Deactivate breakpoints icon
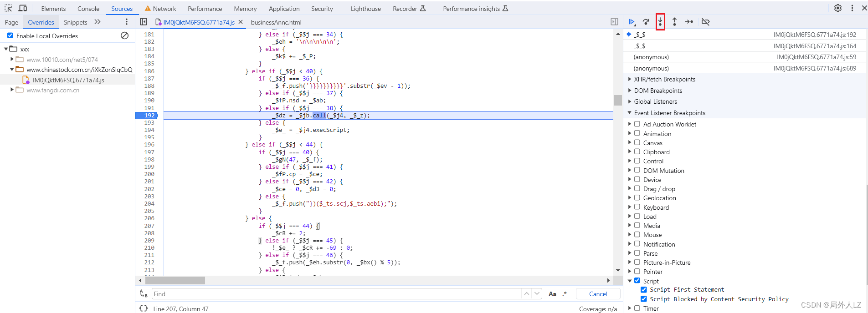Screen dimensions: 868x313 [705, 22]
